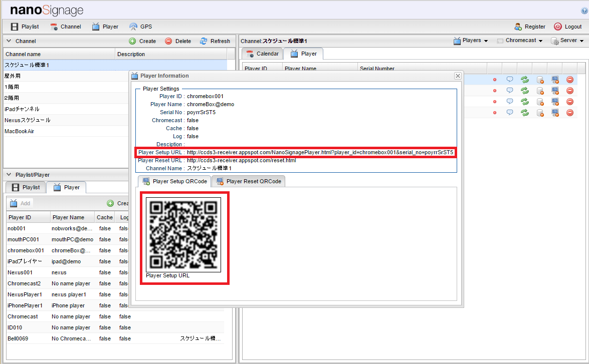Switch to the Calendar tab
Image resolution: width=589 pixels, height=364 pixels.
pos(263,54)
